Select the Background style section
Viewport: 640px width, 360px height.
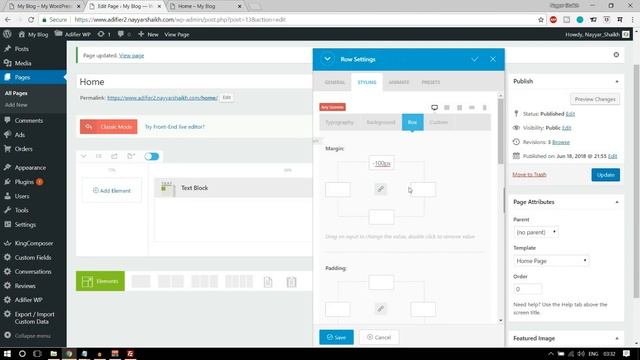point(380,122)
